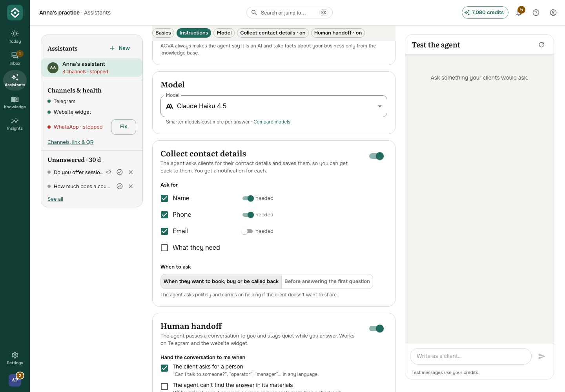Uncheck the Email checkbox
The height and width of the screenshot is (392, 565).
coord(164,231)
